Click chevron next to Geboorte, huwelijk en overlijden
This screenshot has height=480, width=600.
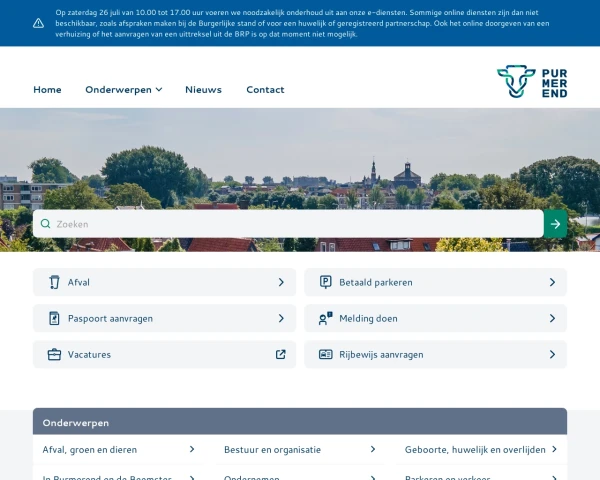(x=554, y=449)
